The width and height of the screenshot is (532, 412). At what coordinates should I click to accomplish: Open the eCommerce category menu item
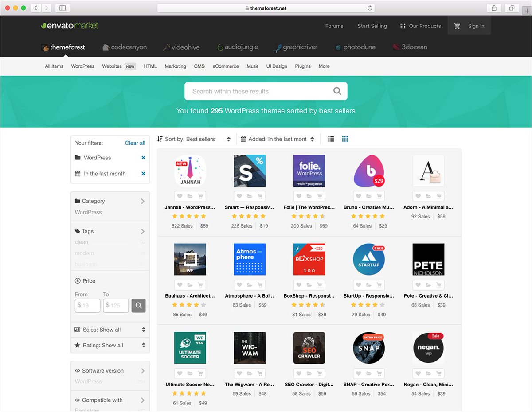tap(226, 66)
